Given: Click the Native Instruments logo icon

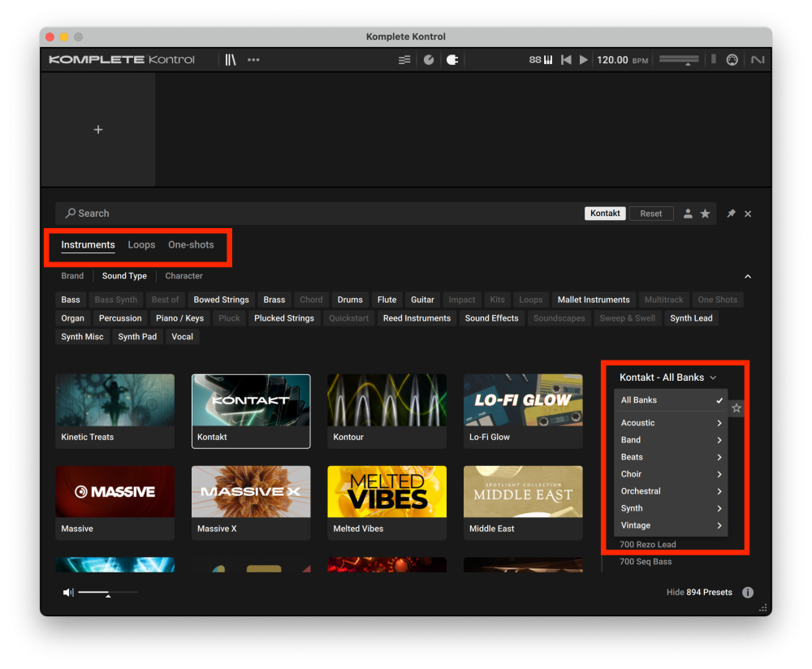Looking at the screenshot, I should coord(758,60).
